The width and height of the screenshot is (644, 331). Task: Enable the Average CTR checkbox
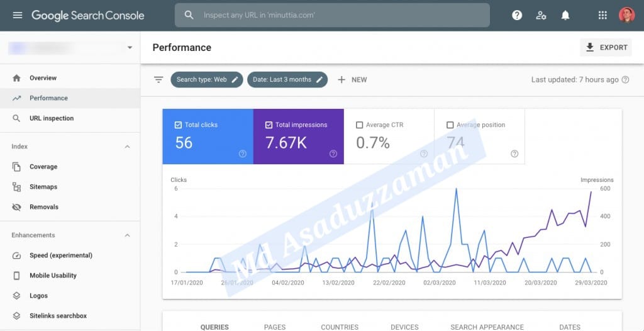tap(360, 125)
